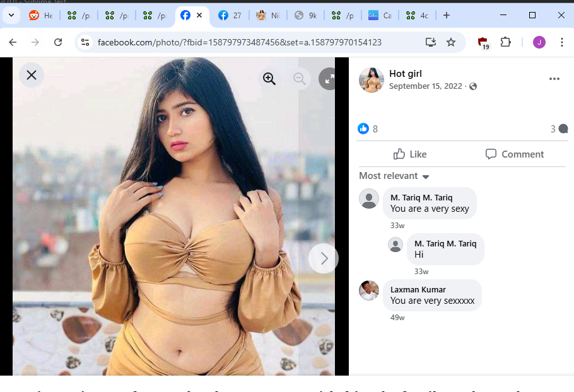This screenshot has height=392, width=574.
Task: Enter fullscreen photo view
Action: [328, 79]
